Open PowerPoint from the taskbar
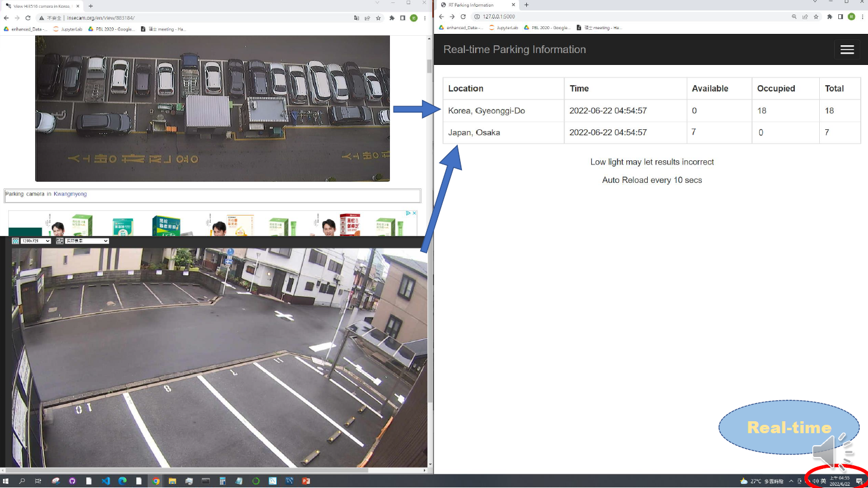 (x=306, y=481)
